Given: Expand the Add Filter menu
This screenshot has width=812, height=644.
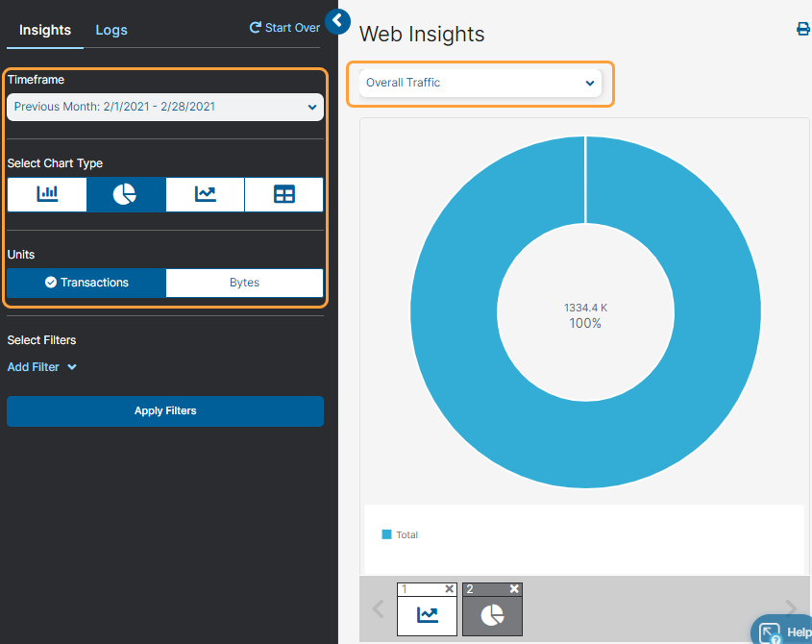Looking at the screenshot, I should click(x=41, y=366).
